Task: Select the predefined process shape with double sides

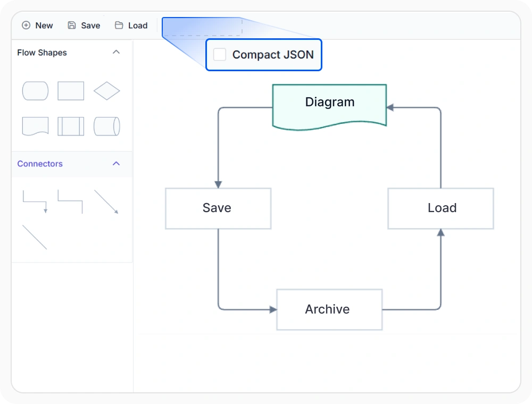Action: point(71,127)
